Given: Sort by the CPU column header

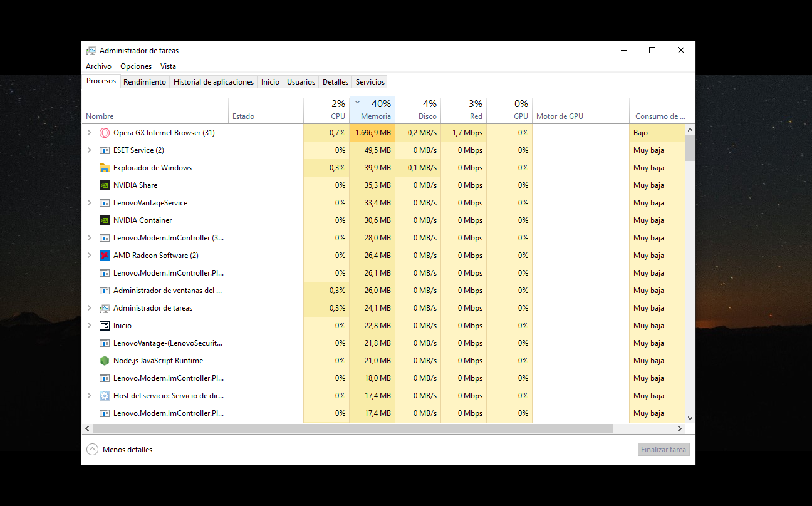Looking at the screenshot, I should (x=326, y=110).
